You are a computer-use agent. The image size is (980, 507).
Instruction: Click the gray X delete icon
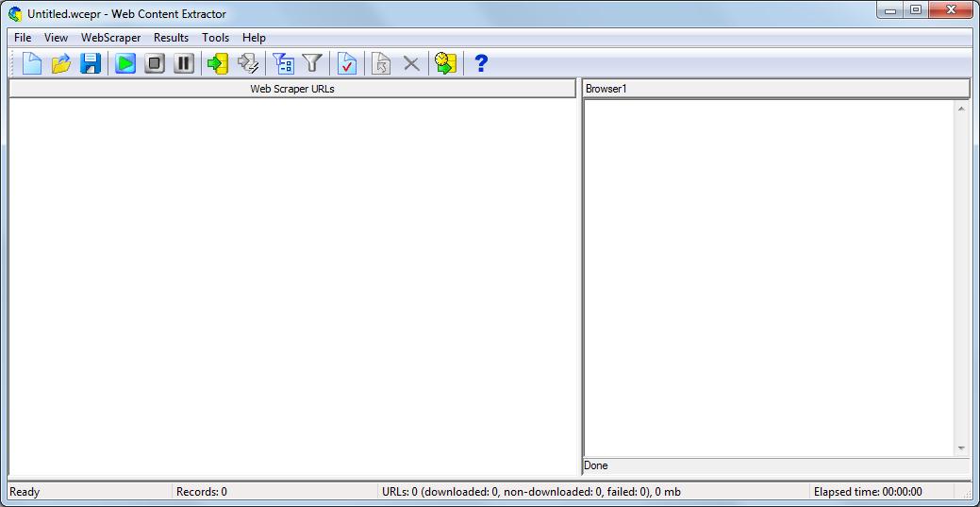410,63
